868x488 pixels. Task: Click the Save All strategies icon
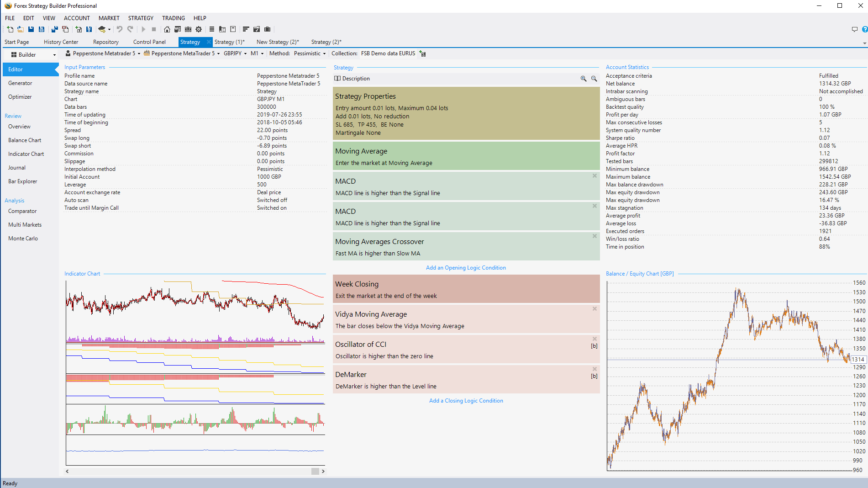coord(54,29)
